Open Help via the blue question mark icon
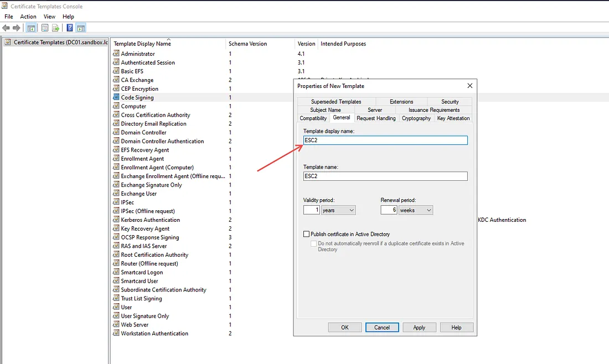The width and height of the screenshot is (609, 364). point(70,28)
